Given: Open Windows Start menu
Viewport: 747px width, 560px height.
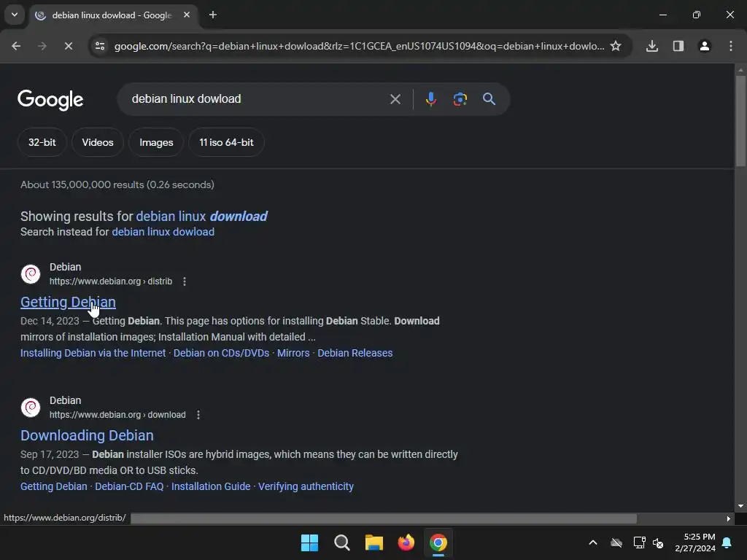Looking at the screenshot, I should tap(309, 542).
